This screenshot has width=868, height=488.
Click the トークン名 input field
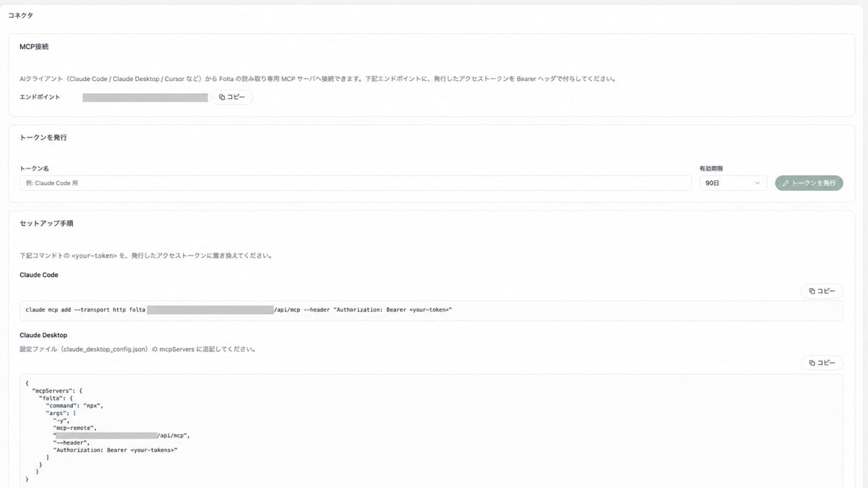(x=355, y=183)
